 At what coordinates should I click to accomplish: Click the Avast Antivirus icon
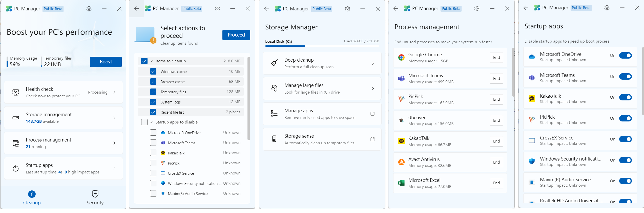[401, 162]
